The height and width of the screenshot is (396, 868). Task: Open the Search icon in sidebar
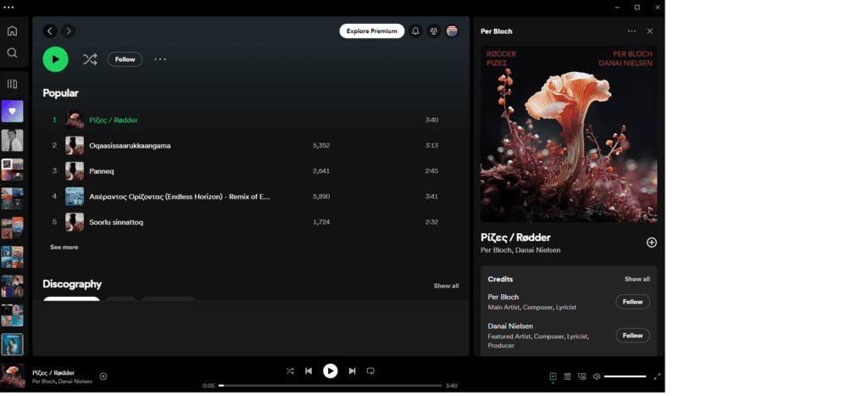tap(12, 53)
